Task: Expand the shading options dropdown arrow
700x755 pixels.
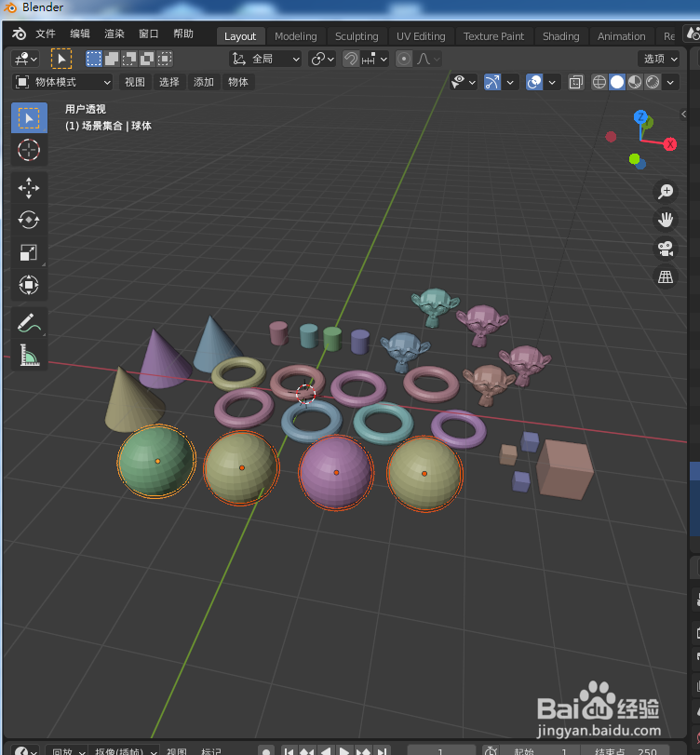Action: coord(670,82)
